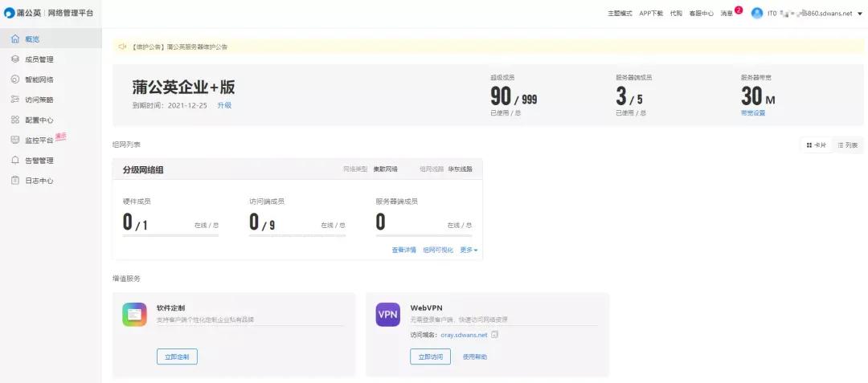The width and height of the screenshot is (868, 383).
Task: Click the 90 / 999 super member count
Action: coord(514,97)
